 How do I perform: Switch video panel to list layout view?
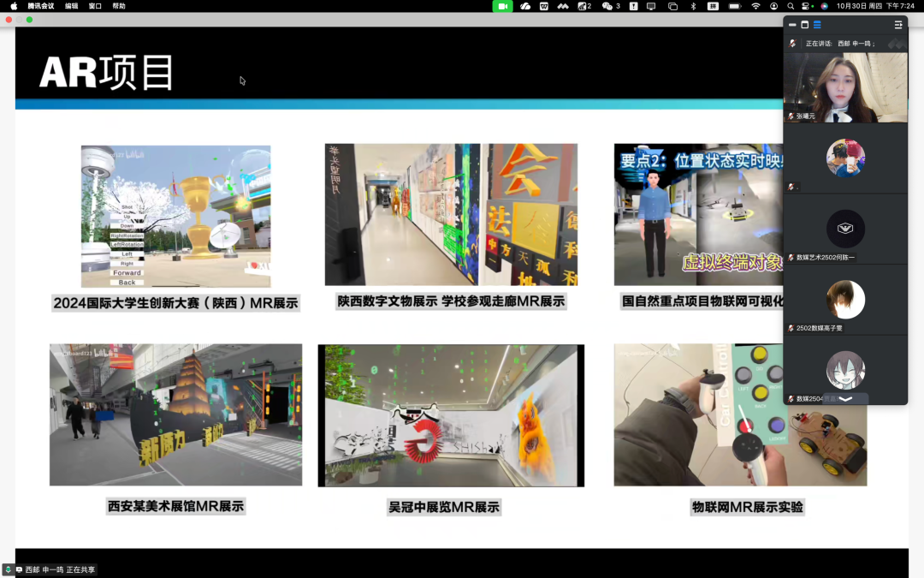[x=817, y=25]
